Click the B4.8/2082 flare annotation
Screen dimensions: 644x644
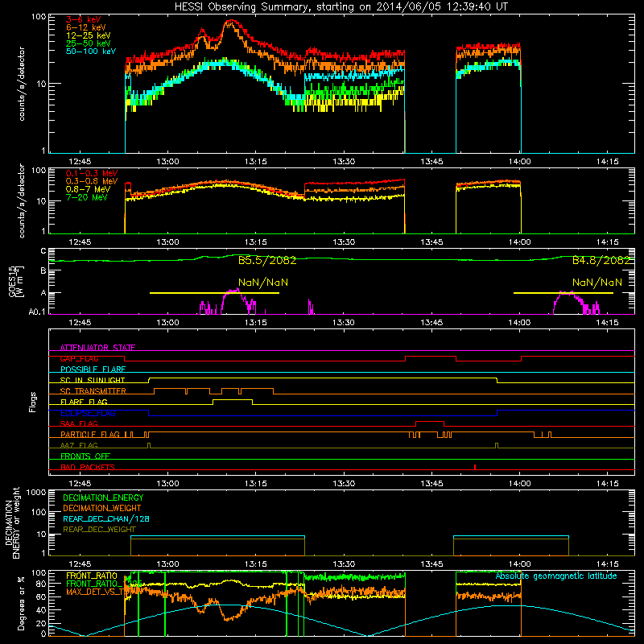point(601,260)
